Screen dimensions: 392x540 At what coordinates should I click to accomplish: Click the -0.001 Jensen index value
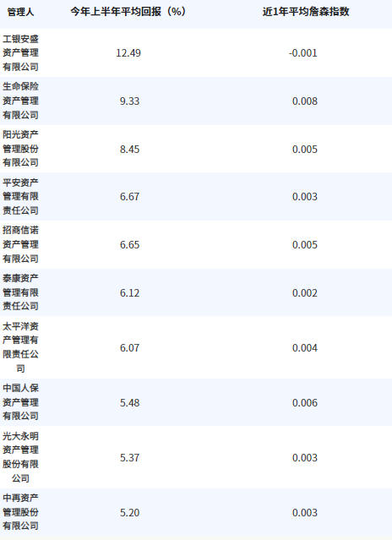pos(302,53)
